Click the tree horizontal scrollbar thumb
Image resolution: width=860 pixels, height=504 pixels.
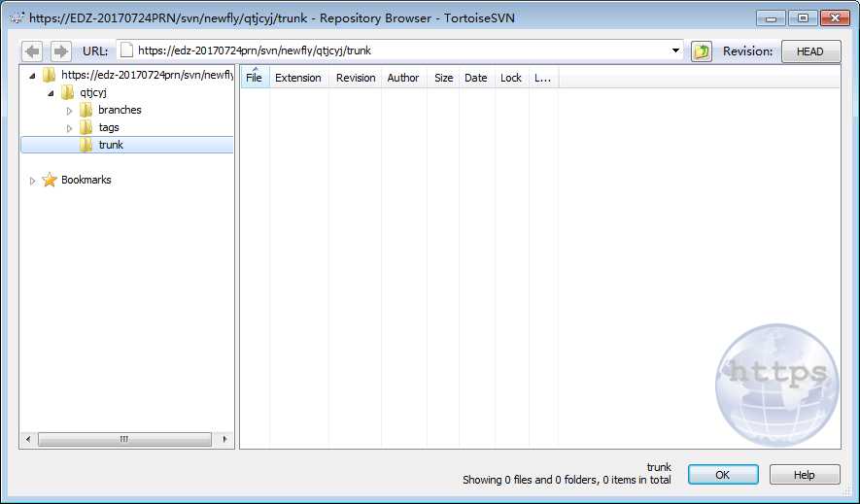[x=124, y=439]
